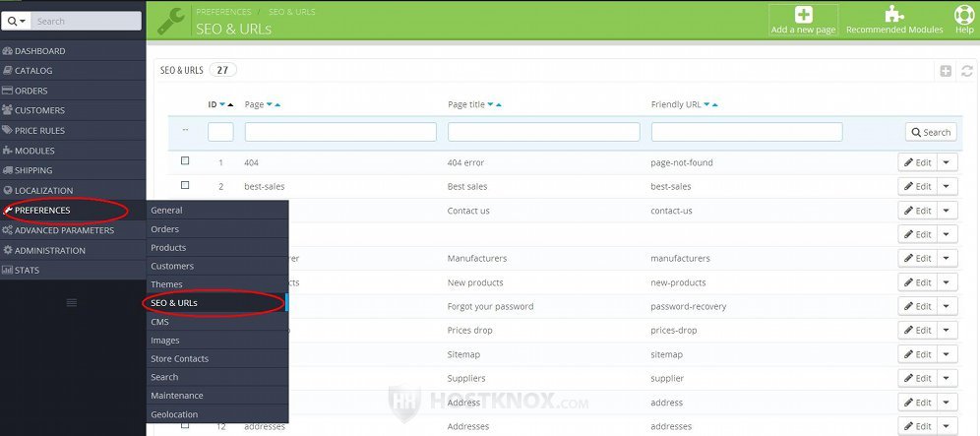Screen dimensions: 980x436
Task: Expand actions dropdown for Forgot your password row
Action: pyautogui.click(x=947, y=306)
